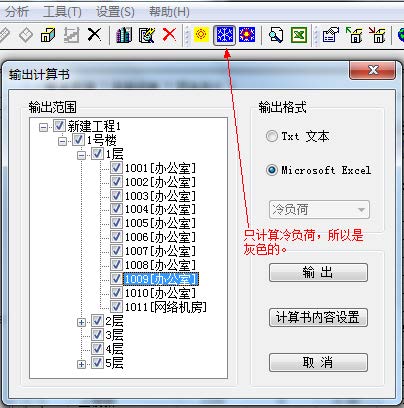Collapse the 1号楼 tree node
This screenshot has width=404, height=408.
point(62,141)
